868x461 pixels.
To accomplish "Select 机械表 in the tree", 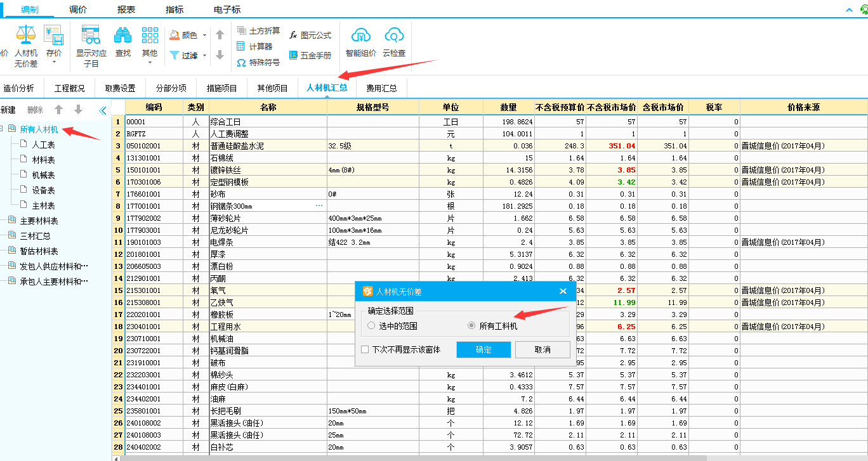I will (x=43, y=175).
